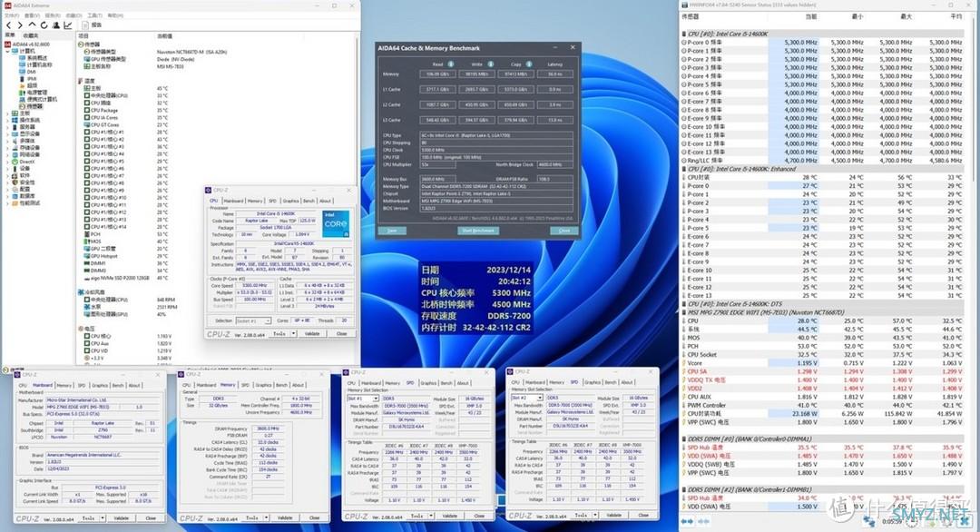Click Validate in CPU-Z CPU window
The width and height of the screenshot is (980, 532).
tap(312, 333)
